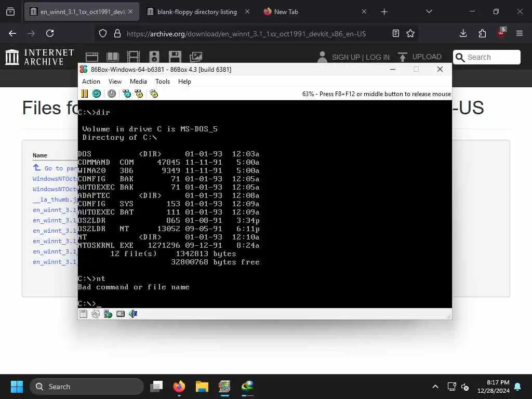Open the Windows Start menu
Image resolution: width=532 pixels, height=399 pixels.
pos(17,387)
